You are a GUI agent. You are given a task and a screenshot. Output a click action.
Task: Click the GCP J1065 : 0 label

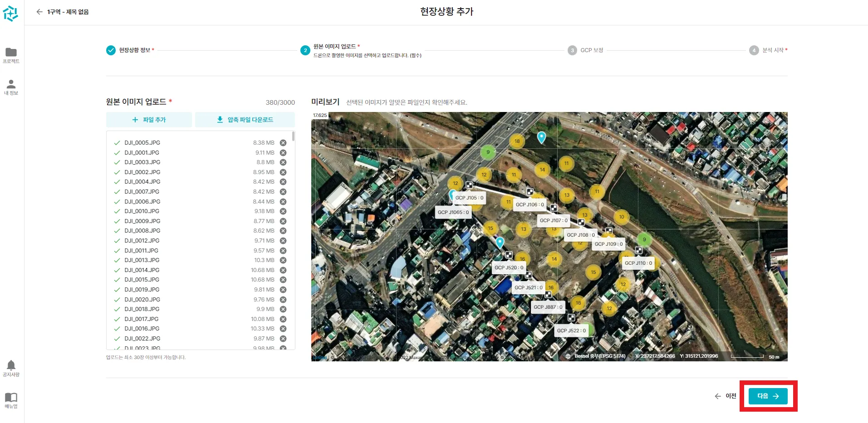coord(453,212)
